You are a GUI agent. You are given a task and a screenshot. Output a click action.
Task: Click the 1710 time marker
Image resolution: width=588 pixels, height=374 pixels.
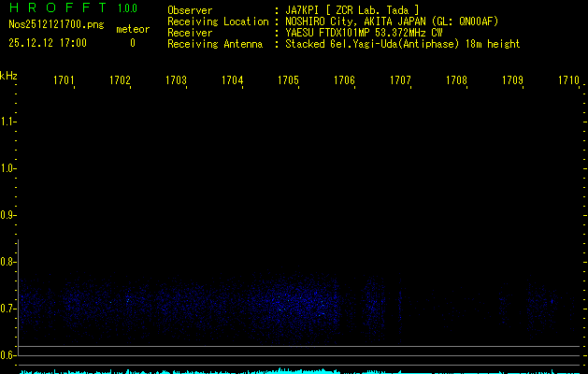[x=568, y=81]
